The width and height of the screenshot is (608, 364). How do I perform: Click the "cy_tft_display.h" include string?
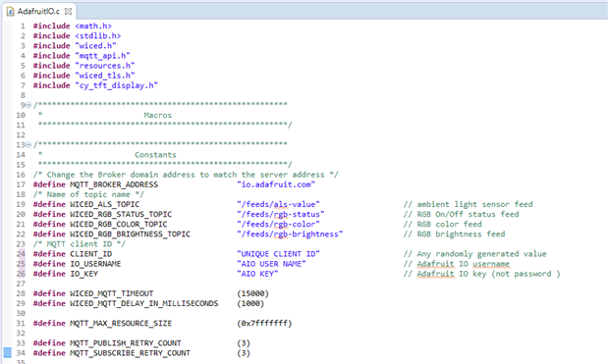tap(116, 85)
